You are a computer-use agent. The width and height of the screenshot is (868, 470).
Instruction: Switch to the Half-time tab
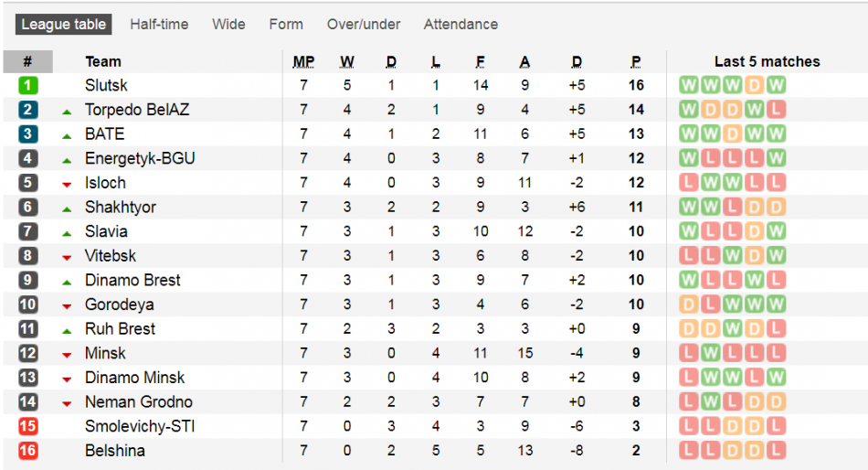pyautogui.click(x=159, y=25)
